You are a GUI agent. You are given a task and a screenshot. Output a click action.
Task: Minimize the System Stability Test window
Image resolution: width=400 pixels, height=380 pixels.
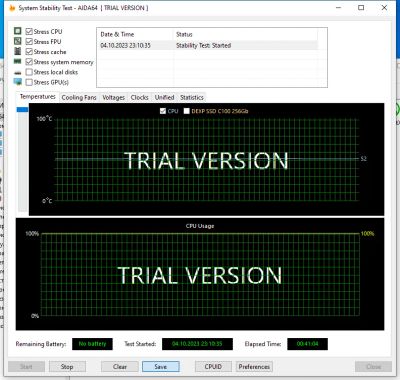pyautogui.click(x=338, y=7)
